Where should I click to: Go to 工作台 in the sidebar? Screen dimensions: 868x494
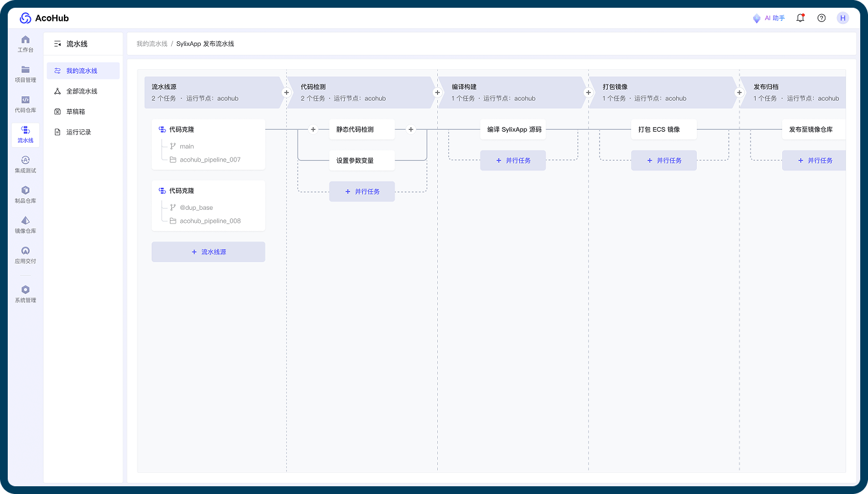pos(25,44)
